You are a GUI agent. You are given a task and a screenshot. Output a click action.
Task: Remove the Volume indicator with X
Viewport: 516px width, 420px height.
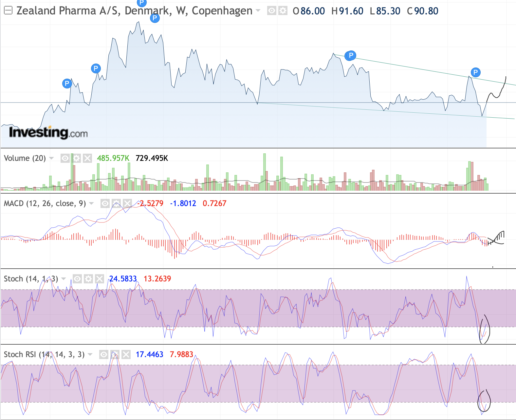(87, 159)
